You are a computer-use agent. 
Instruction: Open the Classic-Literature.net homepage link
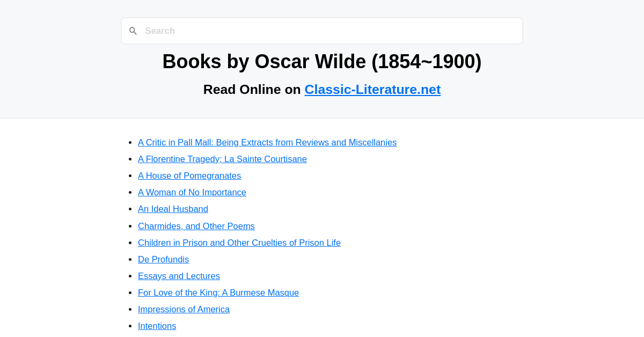372,89
